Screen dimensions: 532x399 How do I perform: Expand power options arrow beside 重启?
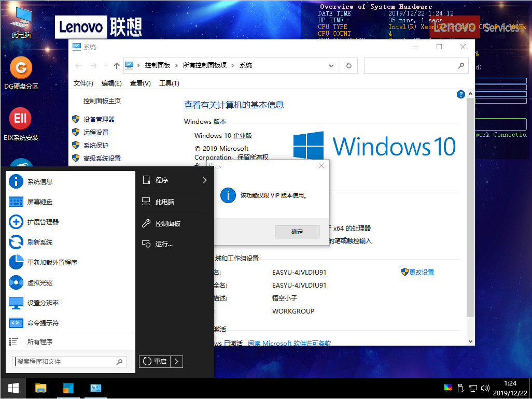point(176,362)
